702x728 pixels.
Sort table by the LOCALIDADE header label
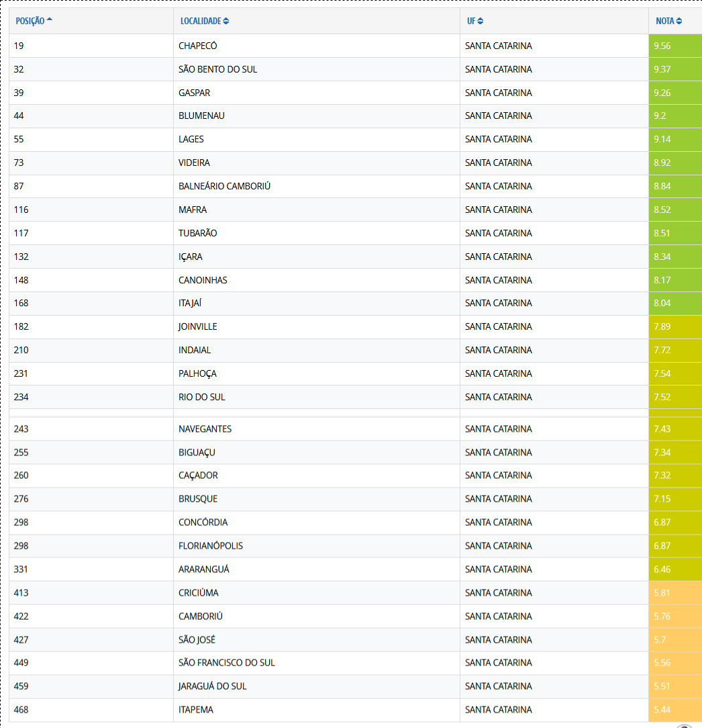200,21
